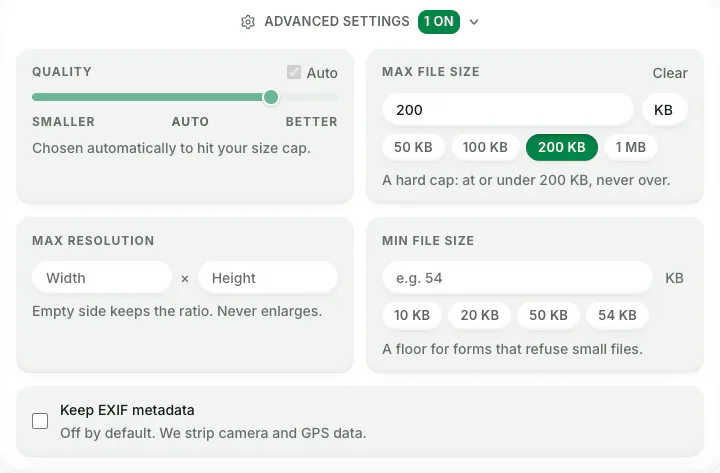The width and height of the screenshot is (720, 473).
Task: Click the Height resolution field
Action: pyautogui.click(x=268, y=278)
